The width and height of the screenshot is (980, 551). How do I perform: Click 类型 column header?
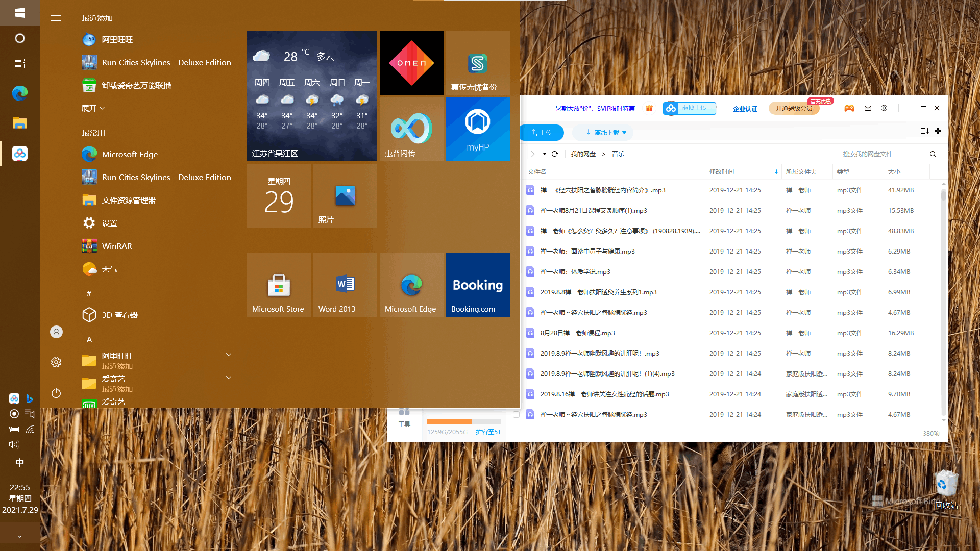coord(858,172)
